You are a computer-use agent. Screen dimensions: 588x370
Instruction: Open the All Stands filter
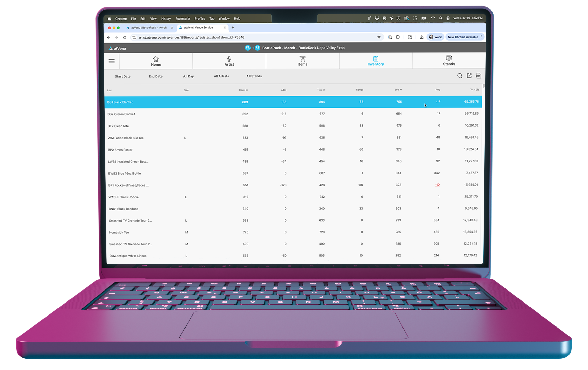click(x=254, y=76)
